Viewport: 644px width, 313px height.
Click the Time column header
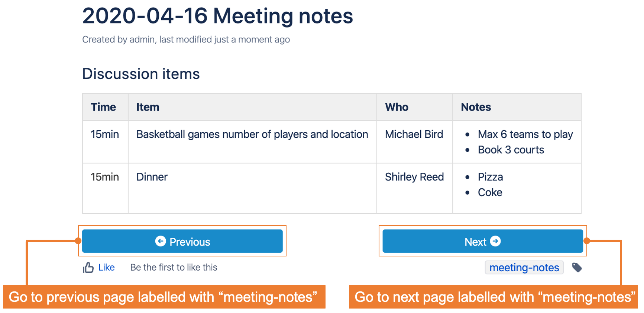tap(103, 107)
